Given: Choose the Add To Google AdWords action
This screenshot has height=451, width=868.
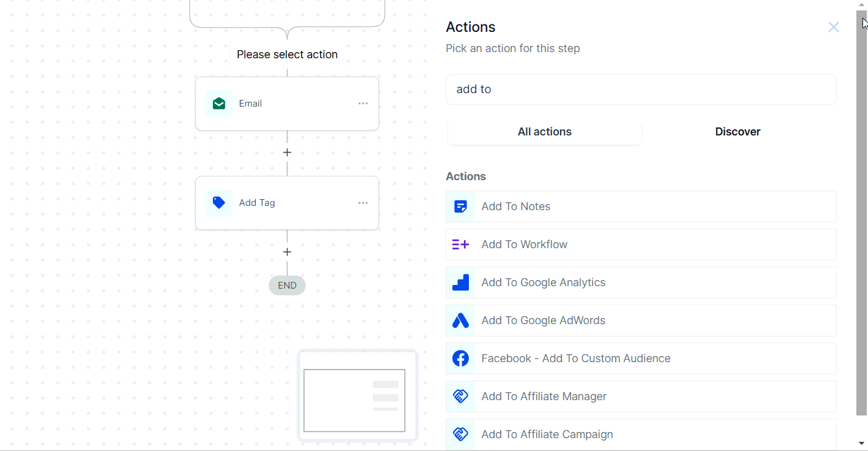Looking at the screenshot, I should [641, 320].
